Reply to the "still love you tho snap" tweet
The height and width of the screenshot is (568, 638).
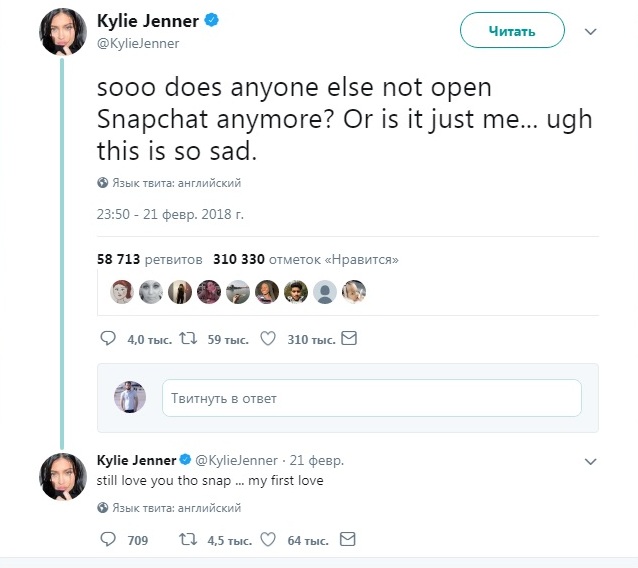point(110,540)
